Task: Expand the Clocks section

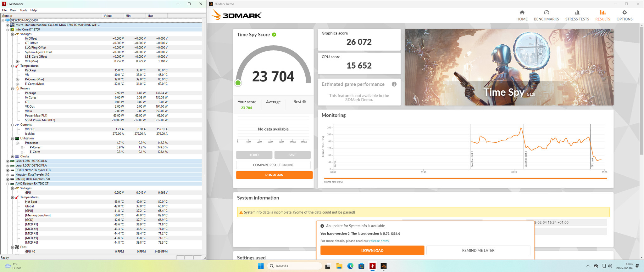Action: click(13, 156)
